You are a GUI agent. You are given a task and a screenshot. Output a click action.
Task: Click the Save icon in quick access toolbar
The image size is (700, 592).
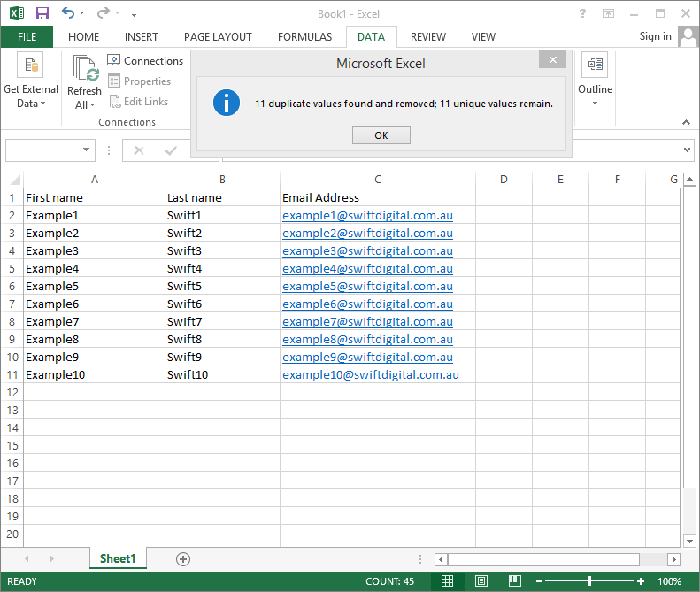42,13
